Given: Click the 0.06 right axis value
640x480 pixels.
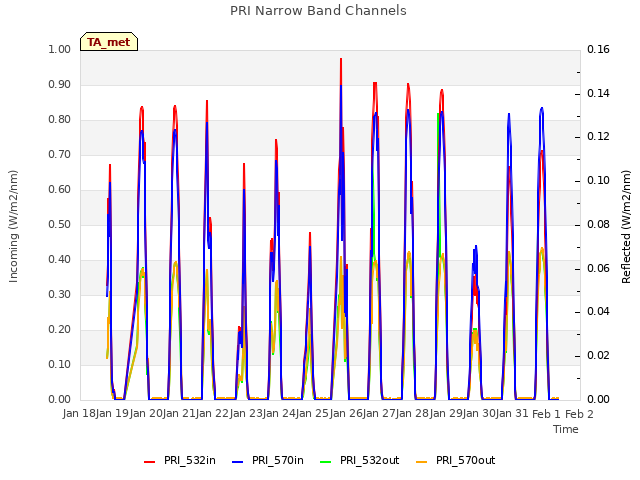Looking at the screenshot, I should point(598,268).
